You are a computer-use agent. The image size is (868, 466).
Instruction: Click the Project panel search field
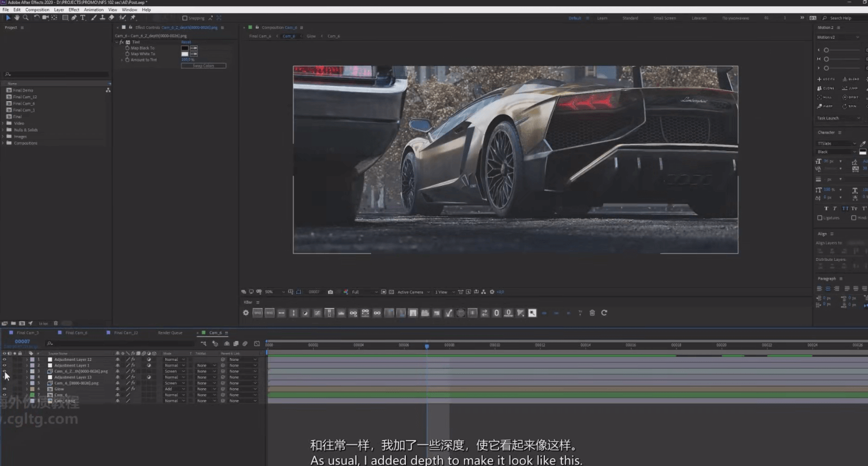coord(57,74)
